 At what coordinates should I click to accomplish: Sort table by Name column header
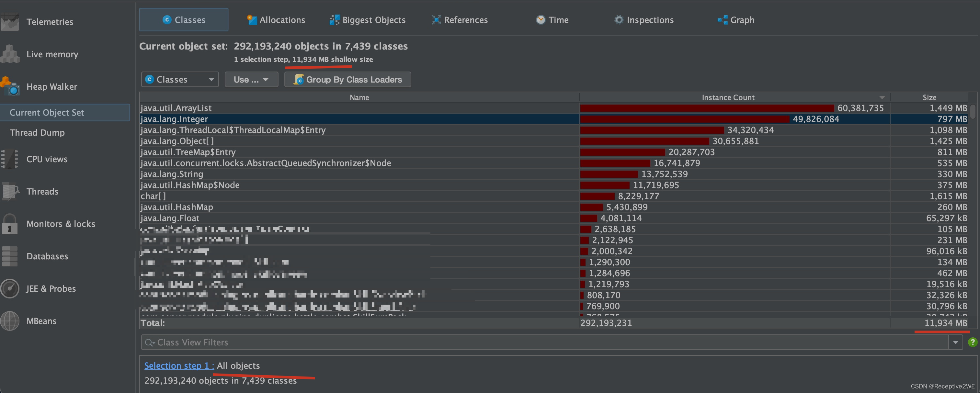tap(359, 97)
